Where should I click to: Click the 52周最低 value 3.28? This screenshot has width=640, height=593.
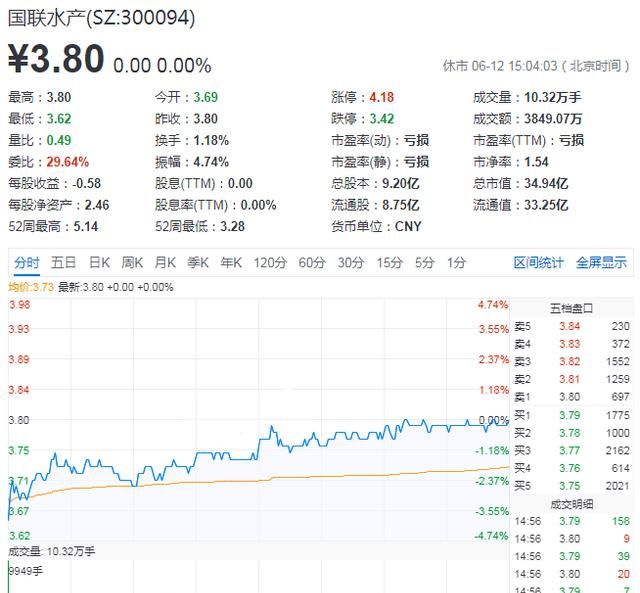(x=233, y=227)
